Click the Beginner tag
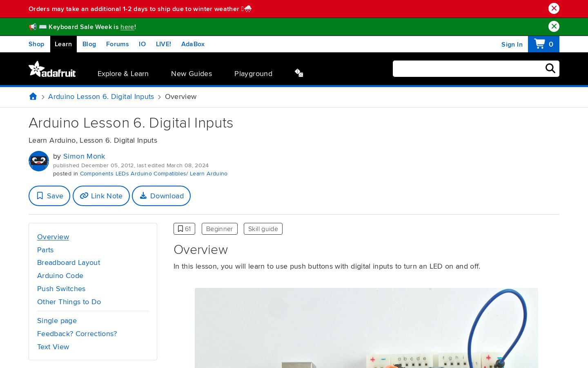This screenshot has height=368, width=588. pyautogui.click(x=220, y=229)
